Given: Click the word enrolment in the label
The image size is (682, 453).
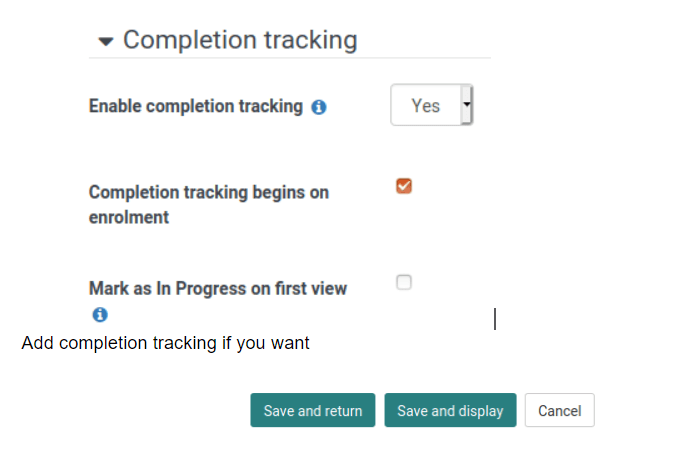Looking at the screenshot, I should pyautogui.click(x=129, y=217).
